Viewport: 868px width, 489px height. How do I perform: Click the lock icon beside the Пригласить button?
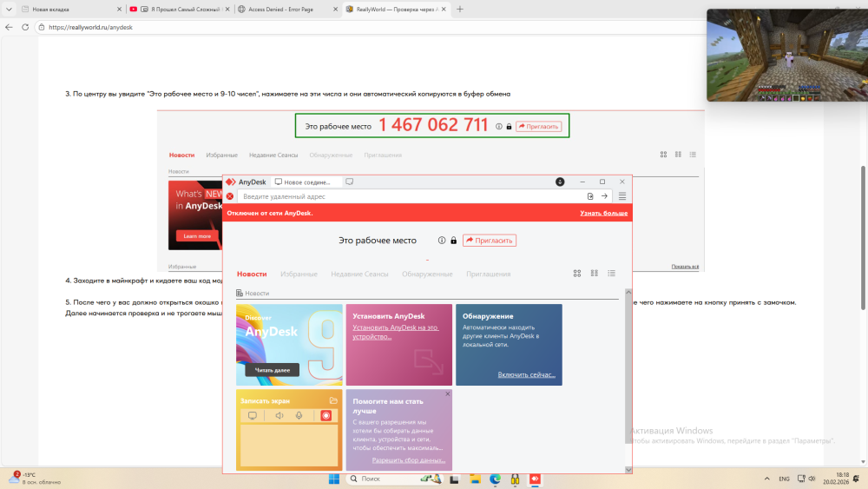453,241
